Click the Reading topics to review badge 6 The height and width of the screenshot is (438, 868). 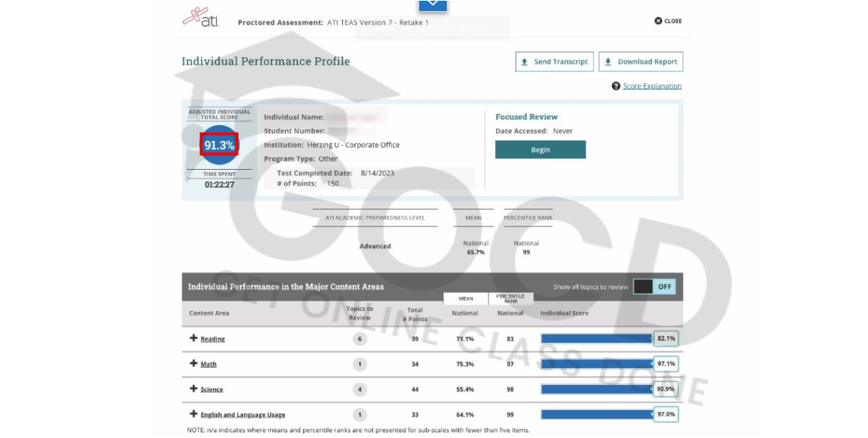(360, 339)
